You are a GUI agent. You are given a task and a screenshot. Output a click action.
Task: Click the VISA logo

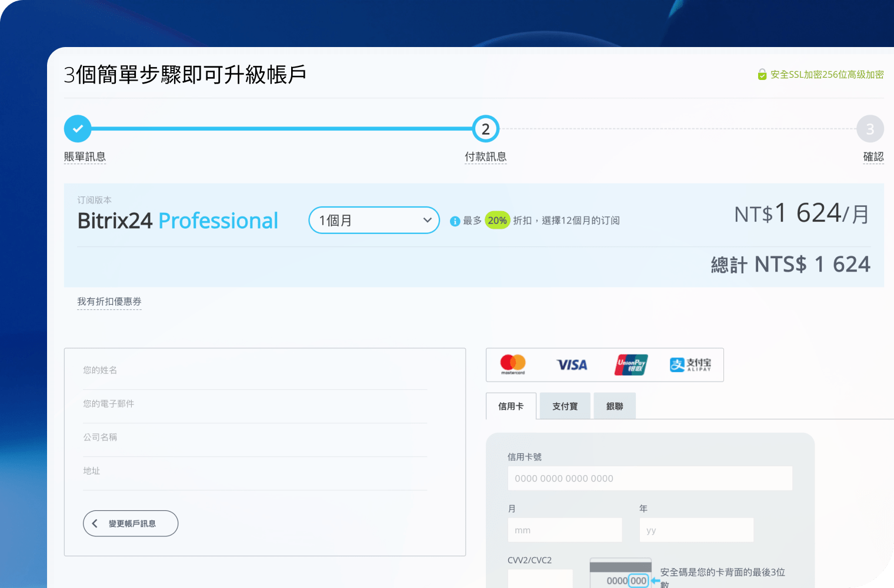pos(572,365)
